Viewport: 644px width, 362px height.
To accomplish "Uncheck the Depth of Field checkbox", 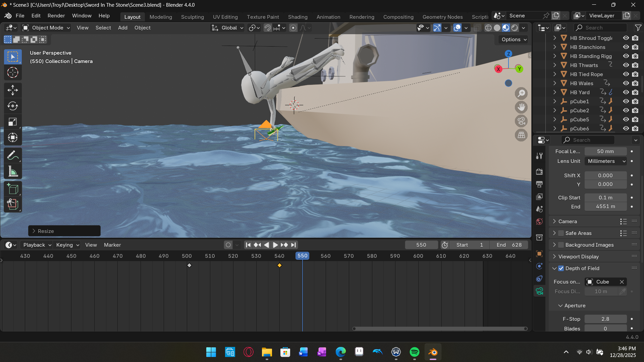I will 561,268.
